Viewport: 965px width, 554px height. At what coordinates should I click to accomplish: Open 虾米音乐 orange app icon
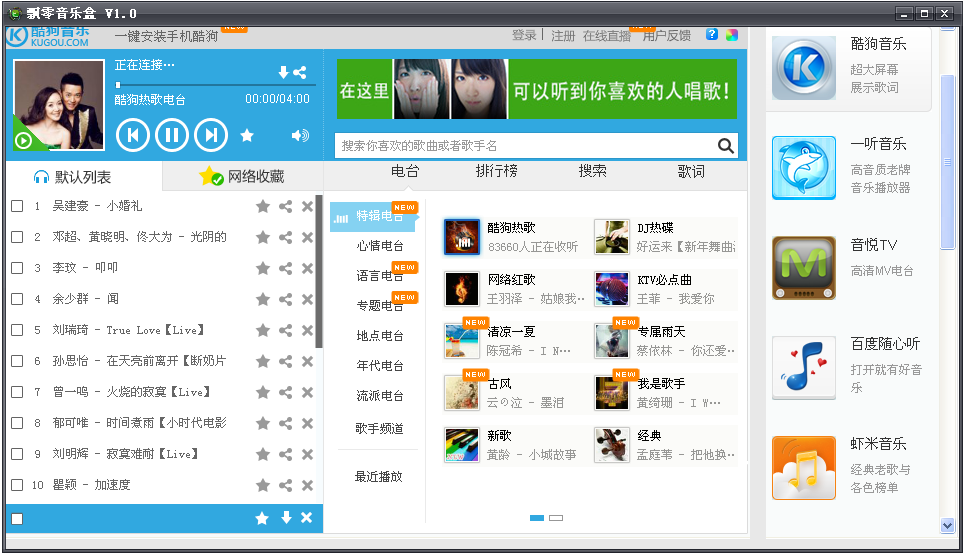pyautogui.click(x=804, y=468)
